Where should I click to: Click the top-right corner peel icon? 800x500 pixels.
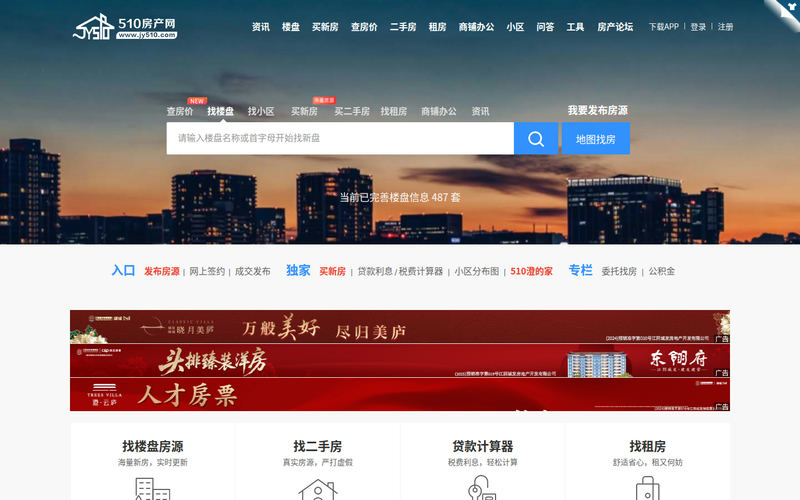point(785,13)
